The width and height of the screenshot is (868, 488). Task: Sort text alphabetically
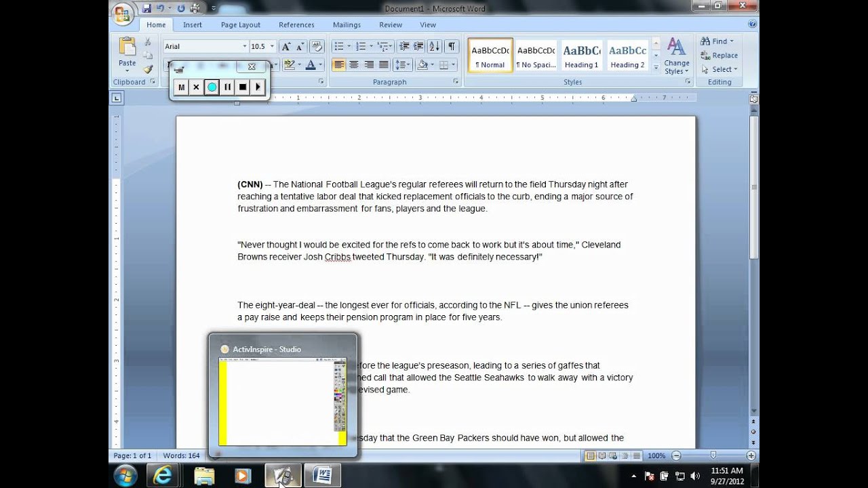coord(435,47)
